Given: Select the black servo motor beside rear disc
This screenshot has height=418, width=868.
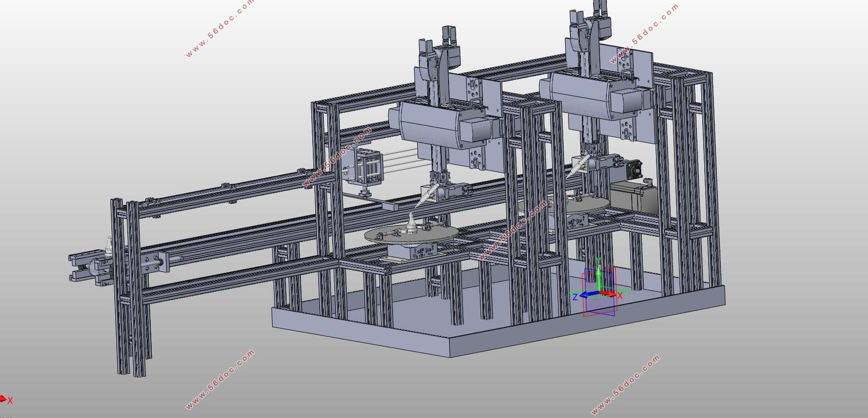Looking at the screenshot, I should [633, 196].
